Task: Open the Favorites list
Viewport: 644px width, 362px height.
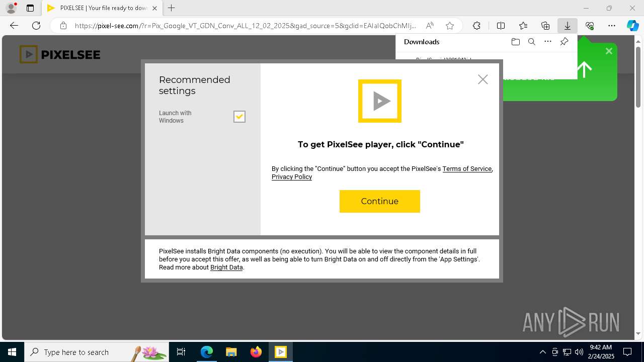Action: click(x=523, y=26)
